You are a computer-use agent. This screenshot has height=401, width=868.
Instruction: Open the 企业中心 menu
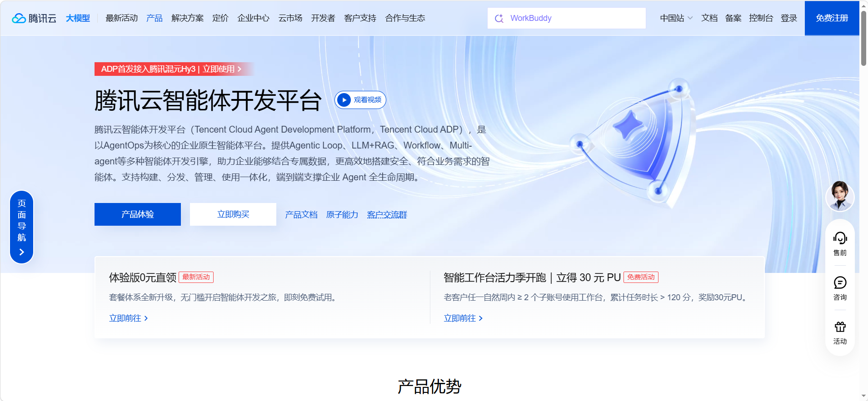pyautogui.click(x=253, y=18)
